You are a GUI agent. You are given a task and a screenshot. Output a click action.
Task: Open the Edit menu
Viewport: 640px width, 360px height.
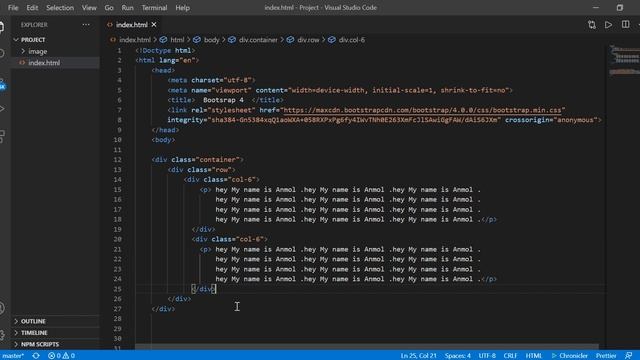pyautogui.click(x=32, y=8)
